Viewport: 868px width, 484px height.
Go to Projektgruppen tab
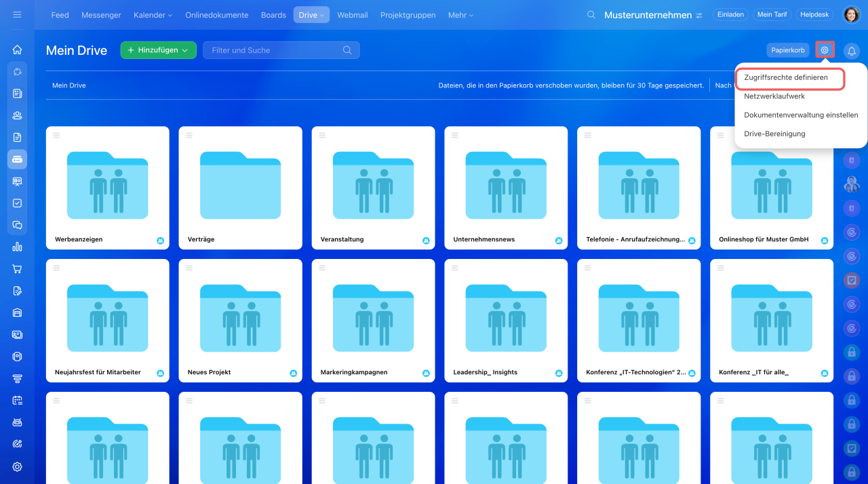pos(408,15)
